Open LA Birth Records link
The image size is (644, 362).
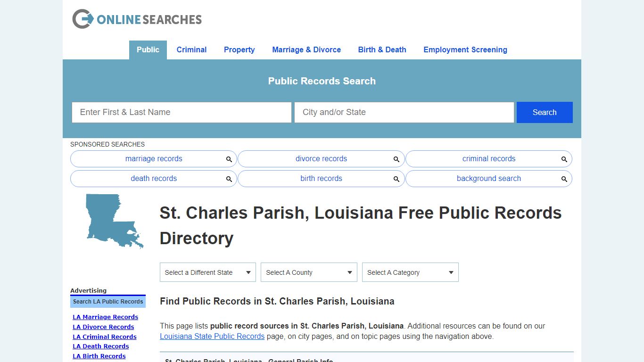(99, 356)
